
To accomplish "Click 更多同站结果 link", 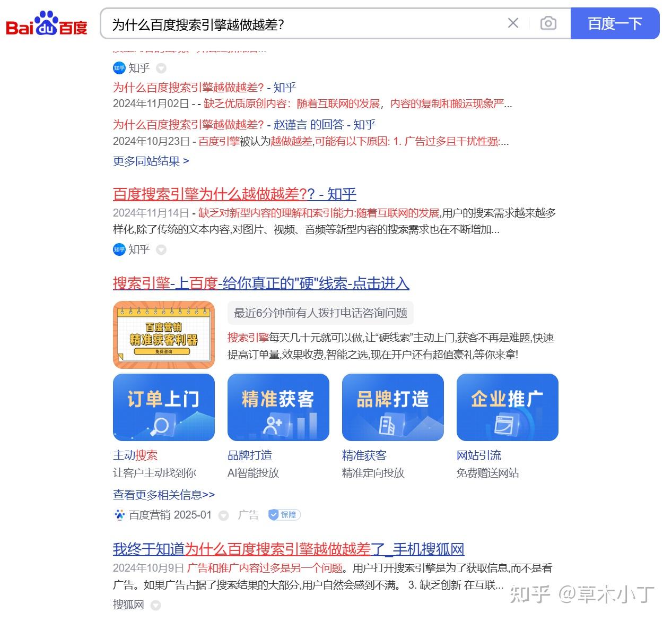I will [151, 161].
